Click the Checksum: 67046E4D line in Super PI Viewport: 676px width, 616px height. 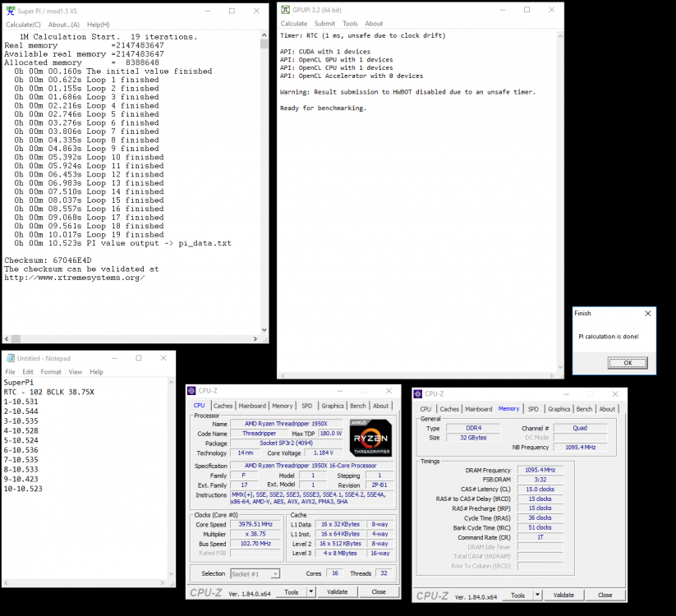point(48,260)
